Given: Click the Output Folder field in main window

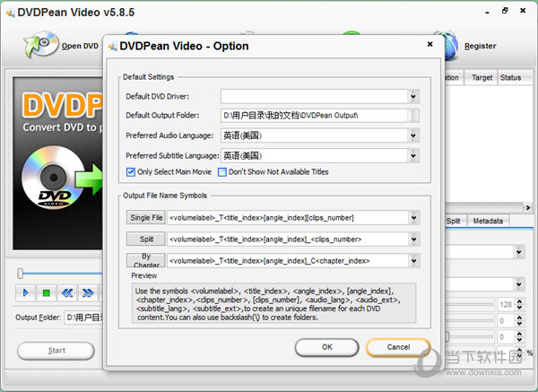Looking at the screenshot, I should pyautogui.click(x=83, y=318).
